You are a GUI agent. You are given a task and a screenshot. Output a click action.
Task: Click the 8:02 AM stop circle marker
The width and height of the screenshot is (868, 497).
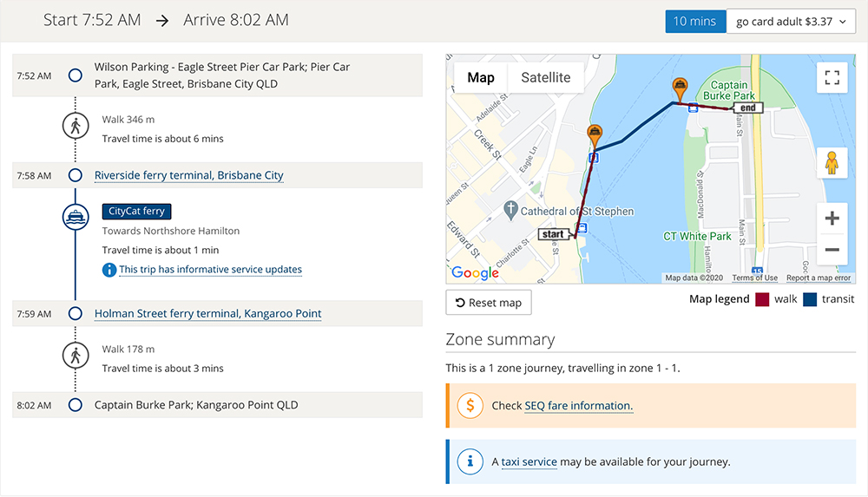(x=76, y=405)
